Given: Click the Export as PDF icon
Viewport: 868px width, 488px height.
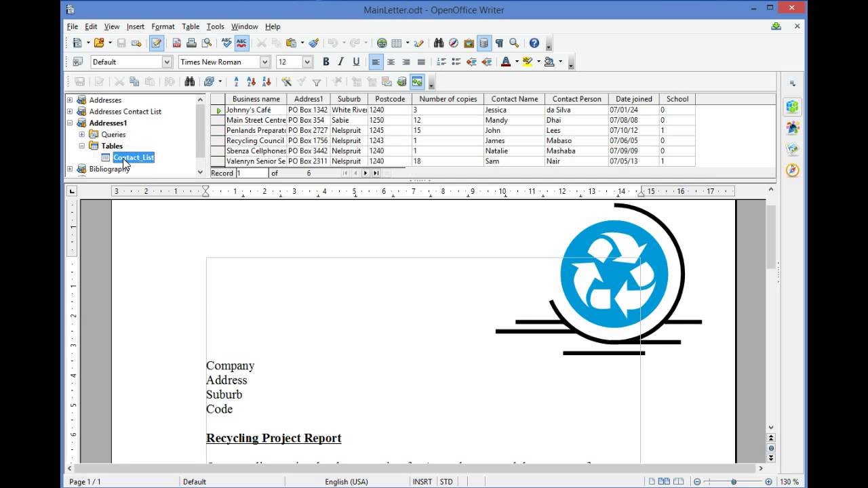Looking at the screenshot, I should 176,43.
